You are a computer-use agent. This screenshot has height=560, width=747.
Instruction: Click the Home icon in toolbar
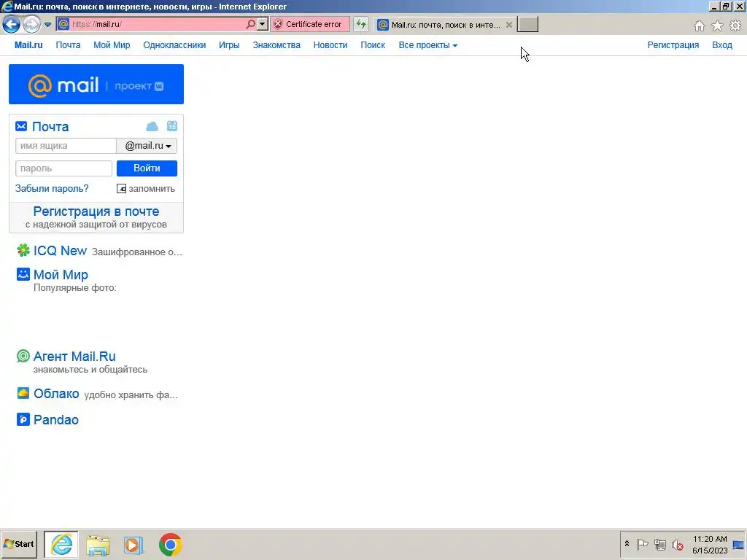(700, 26)
